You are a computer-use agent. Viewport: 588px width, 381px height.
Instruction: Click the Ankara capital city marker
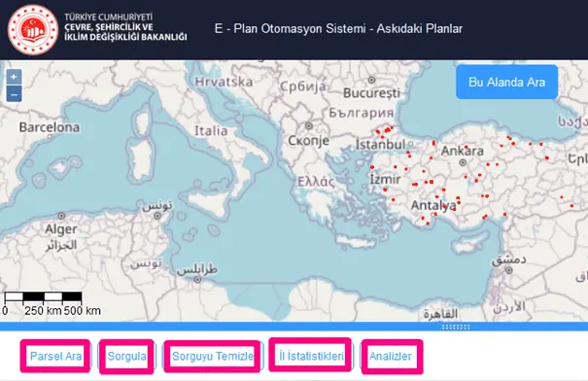click(463, 162)
